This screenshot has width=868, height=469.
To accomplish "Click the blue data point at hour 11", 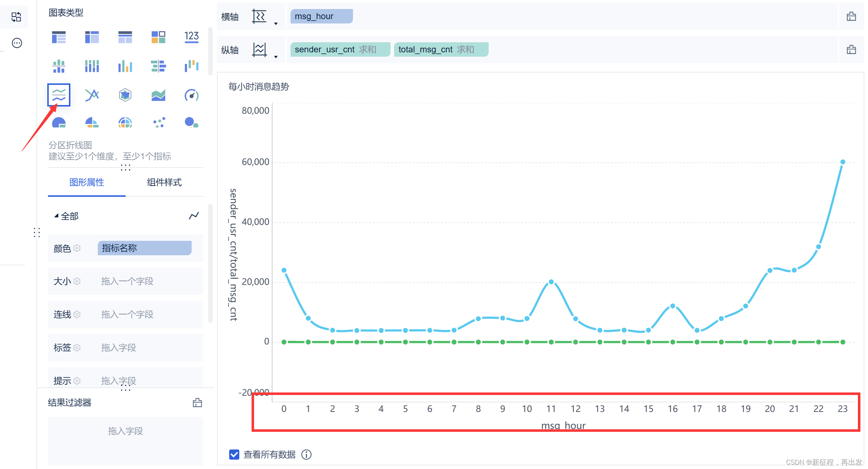I will tap(551, 282).
